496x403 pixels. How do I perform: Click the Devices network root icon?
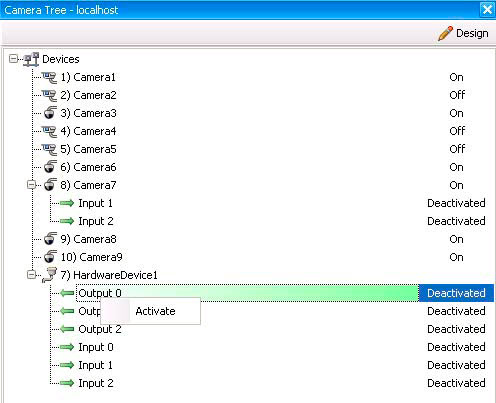(31, 59)
